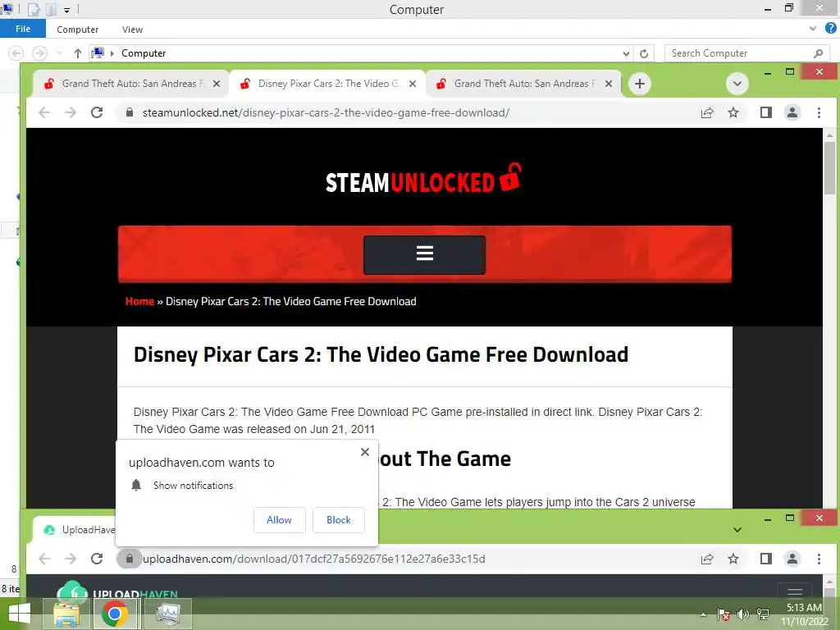840x630 pixels.
Task: Bookmark the uploadhaven page
Action: (x=733, y=559)
